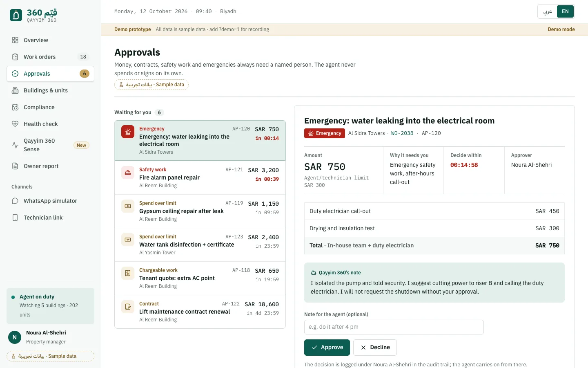Select the EN language option
Viewport: 588px width, 368px height.
[565, 11]
